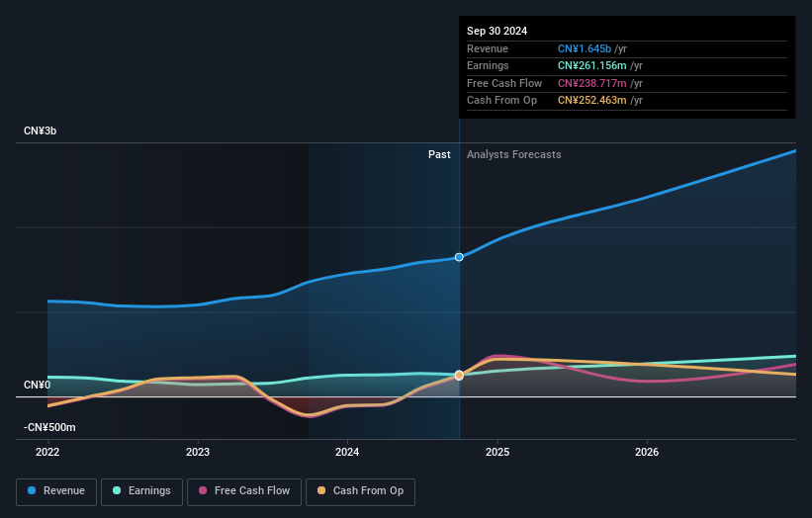Click the 2023 x-axis label
This screenshot has height=518, width=812.
198,453
